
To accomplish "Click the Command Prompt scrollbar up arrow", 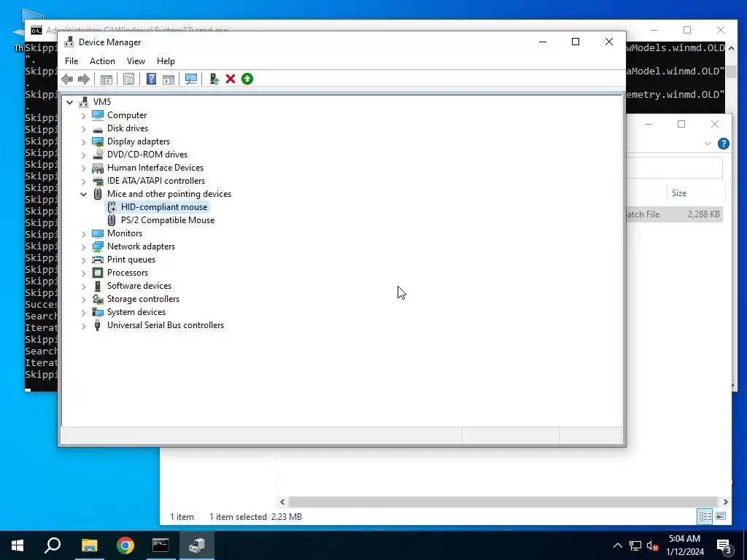I will coord(731,49).
